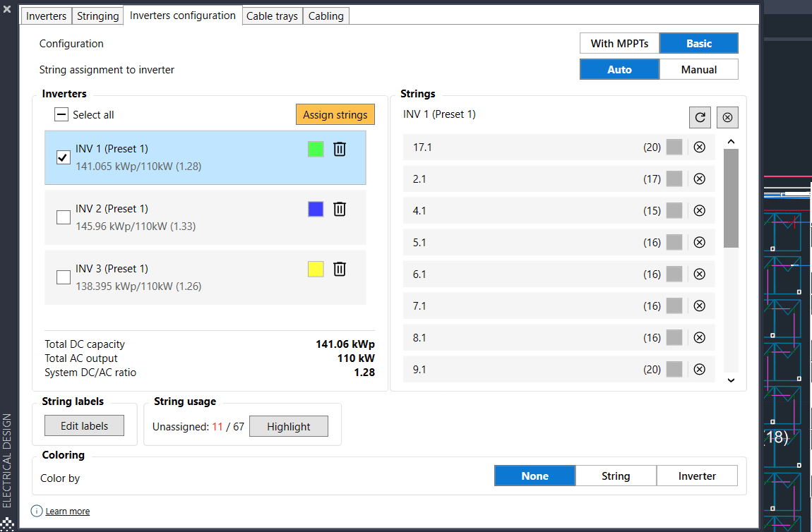Highlight unassigned strings
The height and width of the screenshot is (532, 812).
[288, 425]
